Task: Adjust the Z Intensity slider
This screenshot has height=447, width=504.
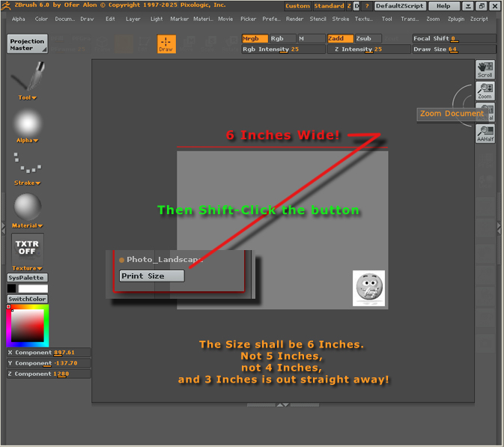Action: 368,49
